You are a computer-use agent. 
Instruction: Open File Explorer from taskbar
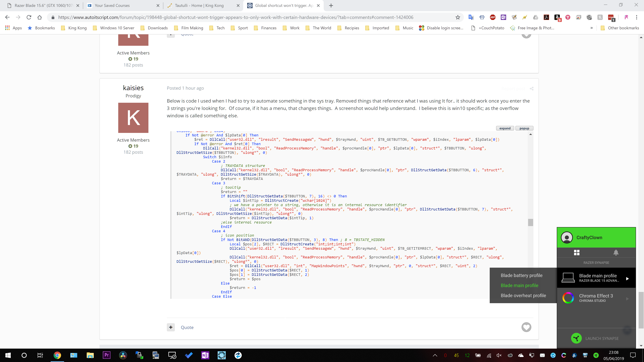click(x=90, y=355)
